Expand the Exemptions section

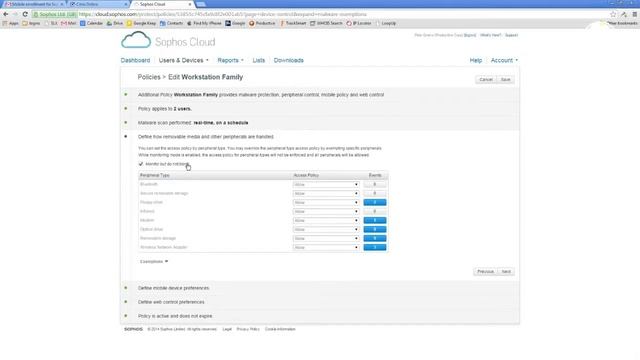pos(154,261)
